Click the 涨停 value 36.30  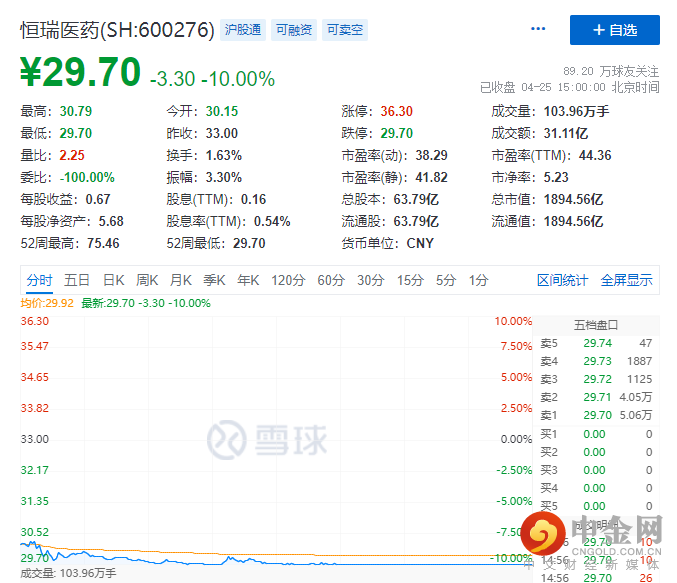tap(396, 111)
